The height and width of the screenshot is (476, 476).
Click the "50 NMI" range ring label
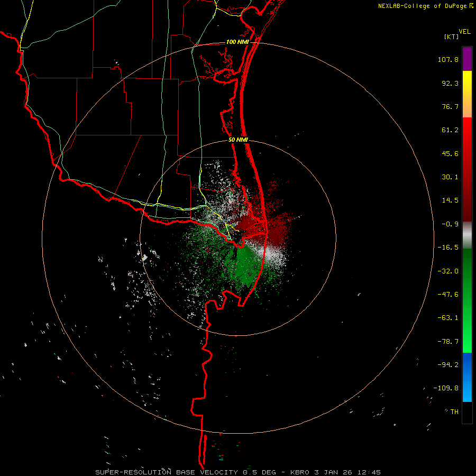pyautogui.click(x=239, y=140)
